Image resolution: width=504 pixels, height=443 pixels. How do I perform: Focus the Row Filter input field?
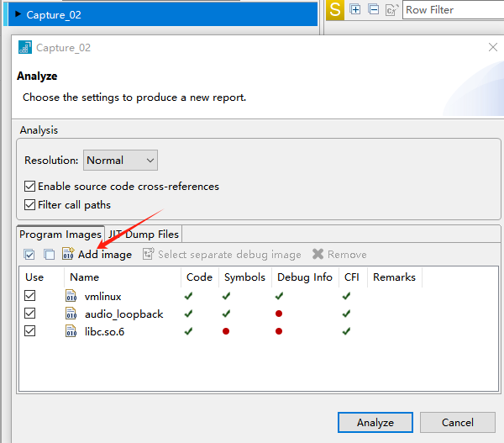click(454, 10)
